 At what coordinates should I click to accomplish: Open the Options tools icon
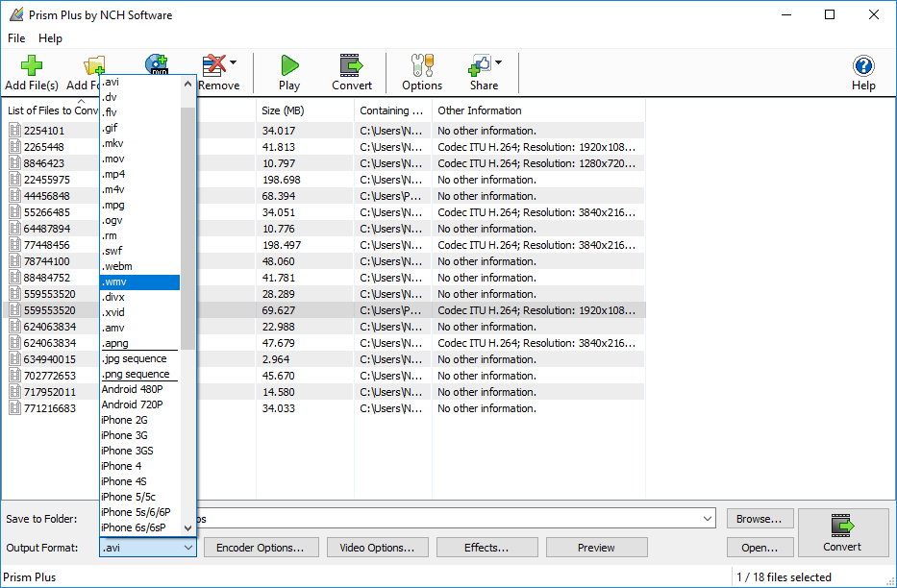[422, 65]
